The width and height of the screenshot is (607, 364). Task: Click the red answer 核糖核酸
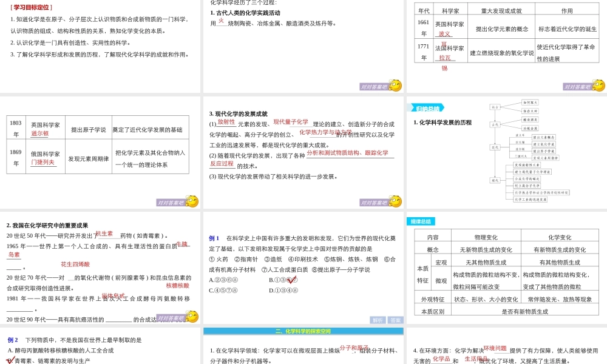(x=178, y=286)
